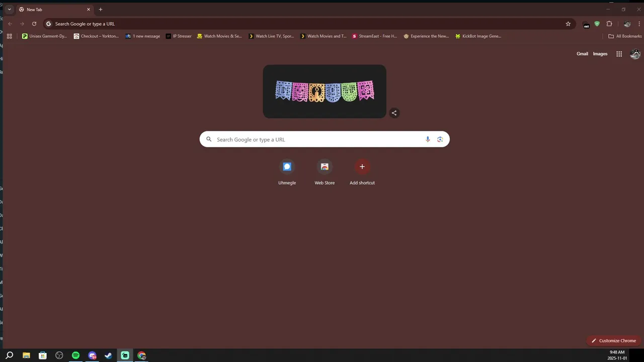
Task: Open 'Watch Movies and T...' bookmark
Action: (323, 36)
